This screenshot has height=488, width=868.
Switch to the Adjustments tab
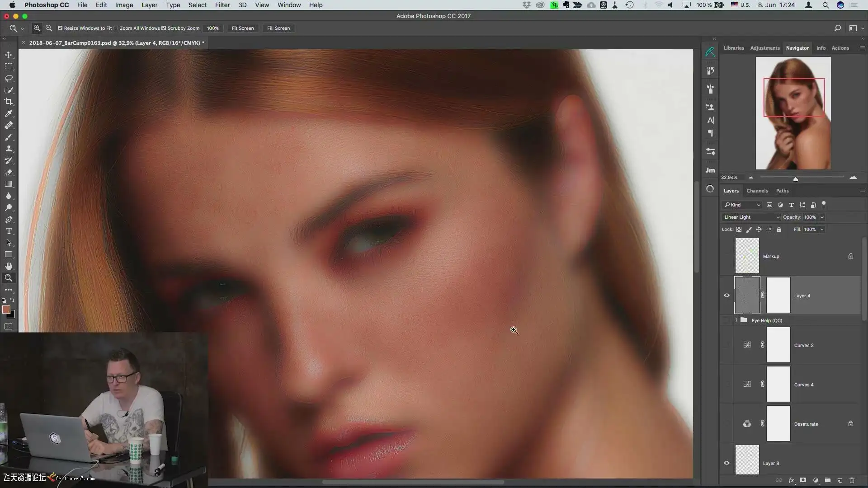click(x=765, y=48)
